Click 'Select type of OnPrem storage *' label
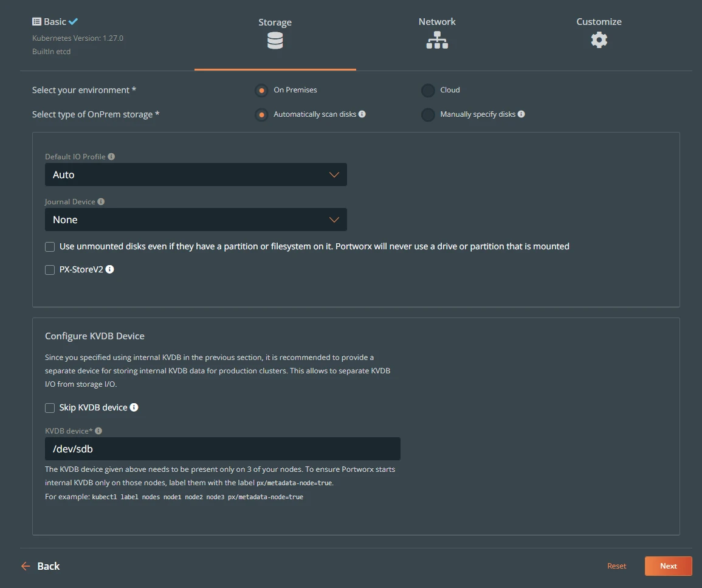Screen dimensions: 702x588 (x=95, y=115)
